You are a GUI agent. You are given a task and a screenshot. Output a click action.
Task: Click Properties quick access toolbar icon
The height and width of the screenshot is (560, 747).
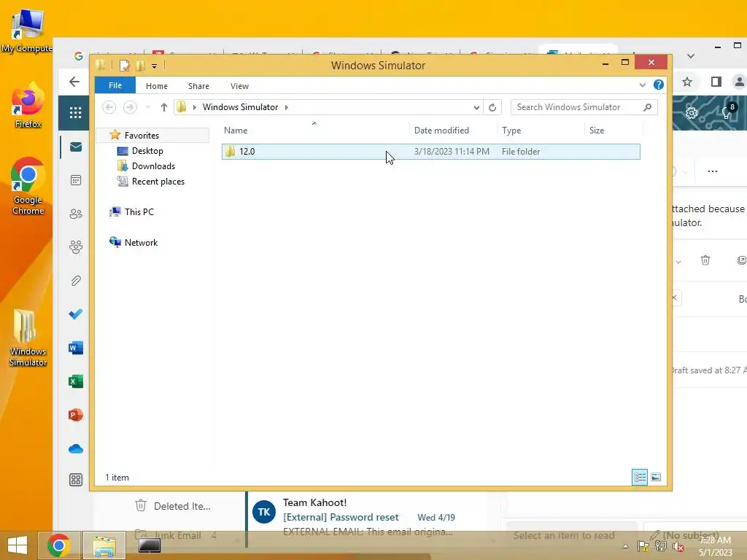[x=124, y=65]
